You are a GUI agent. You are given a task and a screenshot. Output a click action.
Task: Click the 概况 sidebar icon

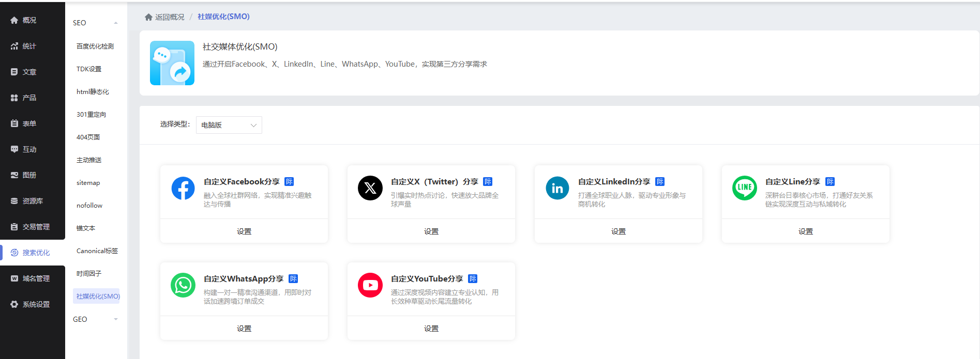[14, 20]
